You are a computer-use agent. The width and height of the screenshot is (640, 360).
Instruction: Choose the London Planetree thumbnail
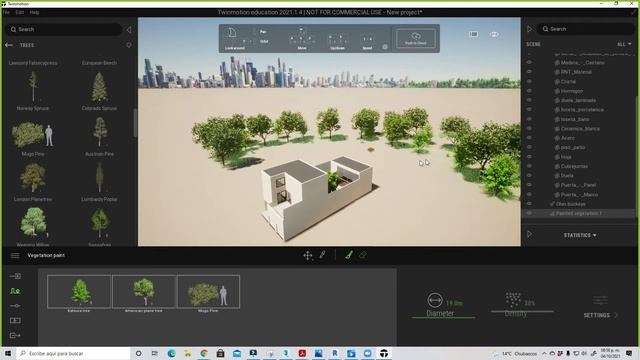tap(33, 178)
